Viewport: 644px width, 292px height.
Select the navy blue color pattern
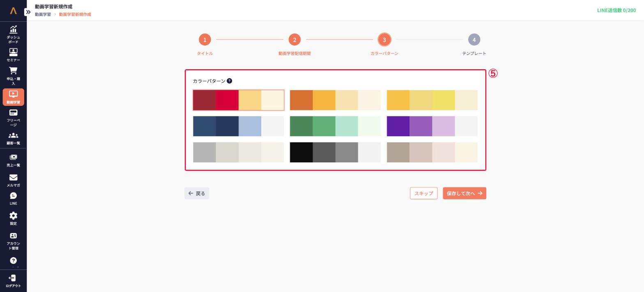(239, 126)
